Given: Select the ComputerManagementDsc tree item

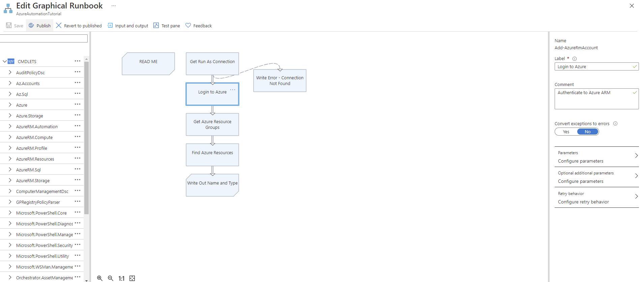Looking at the screenshot, I should tap(42, 191).
